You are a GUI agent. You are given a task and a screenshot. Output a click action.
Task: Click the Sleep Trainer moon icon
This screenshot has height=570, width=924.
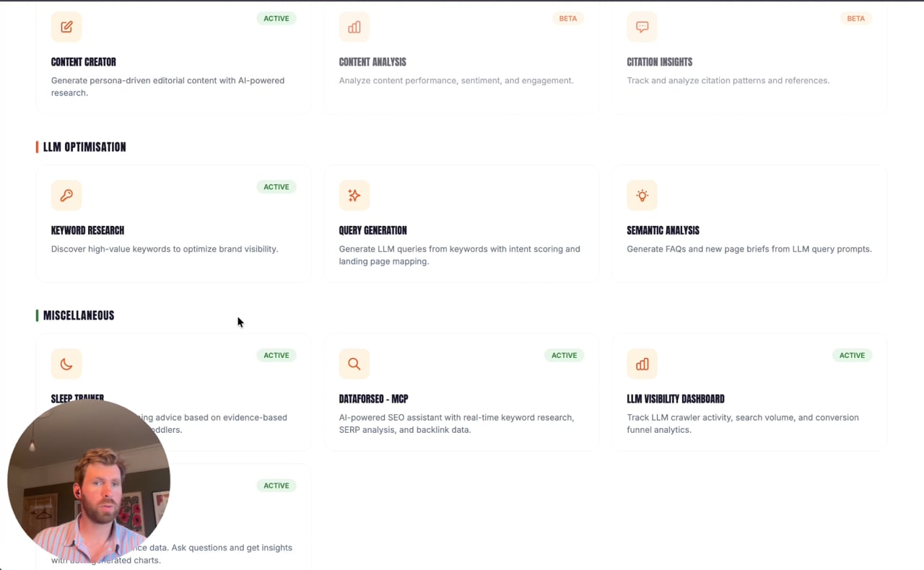click(x=66, y=364)
